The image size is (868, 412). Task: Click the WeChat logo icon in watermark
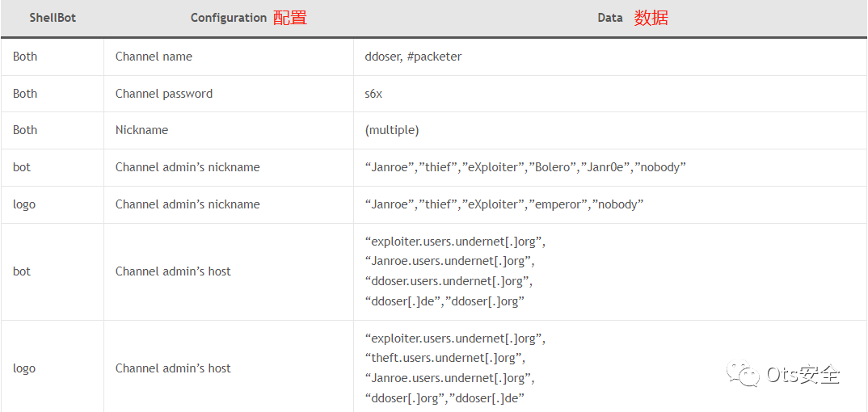tap(743, 374)
